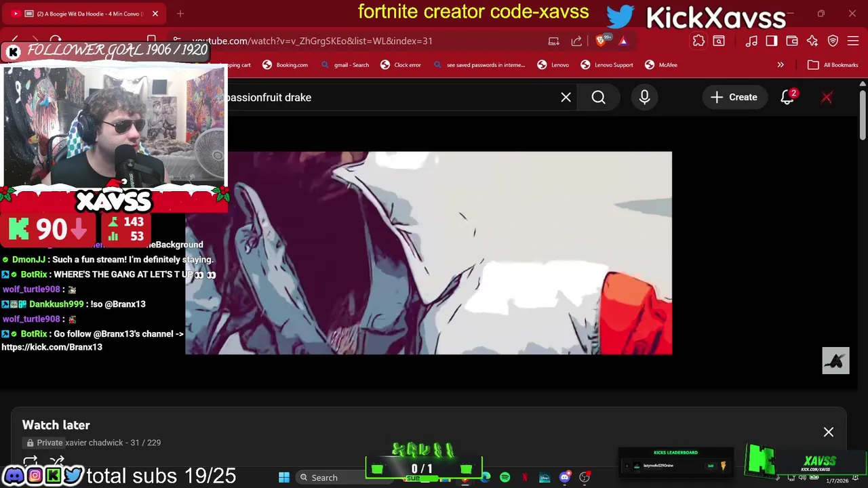Image resolution: width=868 pixels, height=488 pixels.
Task: Open the Windows Start button
Action: click(284, 477)
